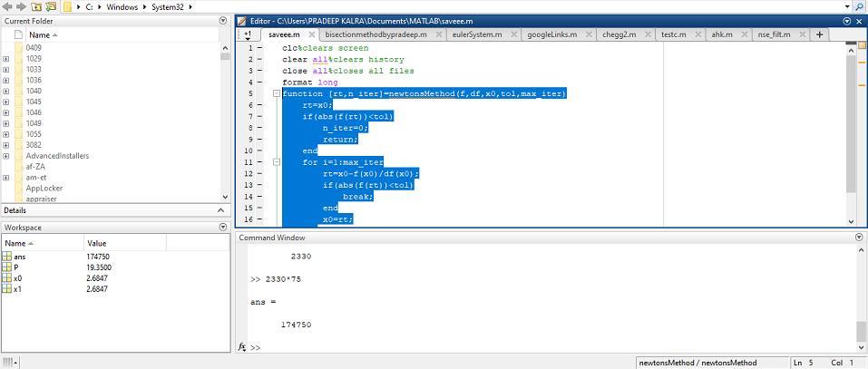Switch to the testc.m tab
868x369 pixels.
674,34
